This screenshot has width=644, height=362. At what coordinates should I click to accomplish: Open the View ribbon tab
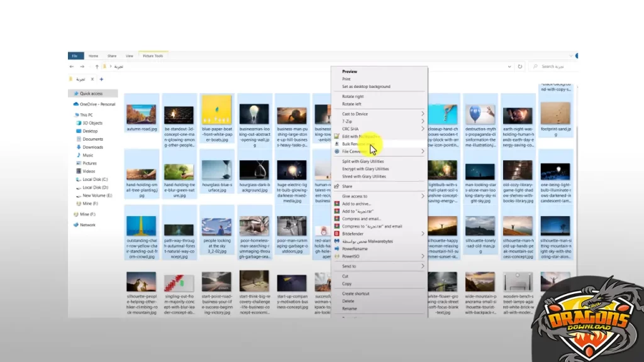click(130, 56)
